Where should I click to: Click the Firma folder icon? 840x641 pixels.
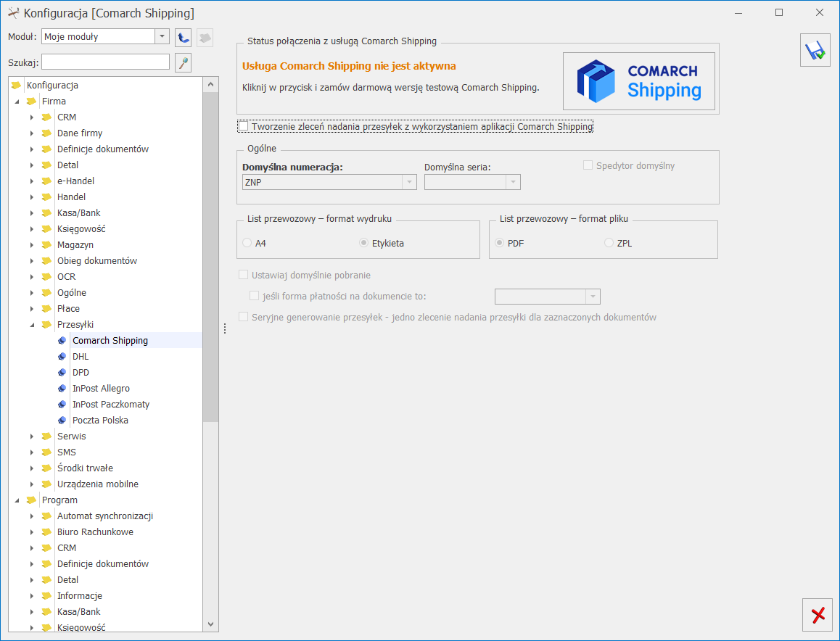pos(32,102)
